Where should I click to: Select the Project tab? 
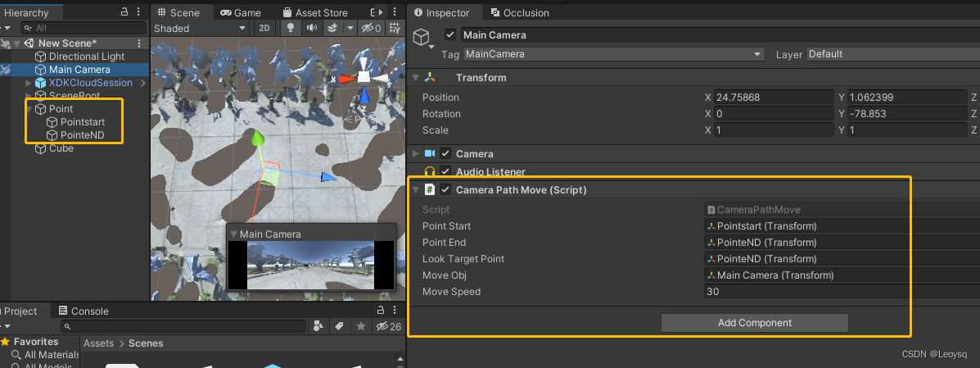(x=20, y=311)
